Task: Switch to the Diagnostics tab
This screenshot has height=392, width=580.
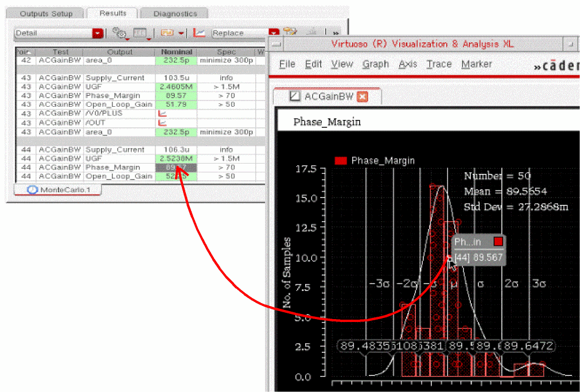Action: (x=175, y=14)
